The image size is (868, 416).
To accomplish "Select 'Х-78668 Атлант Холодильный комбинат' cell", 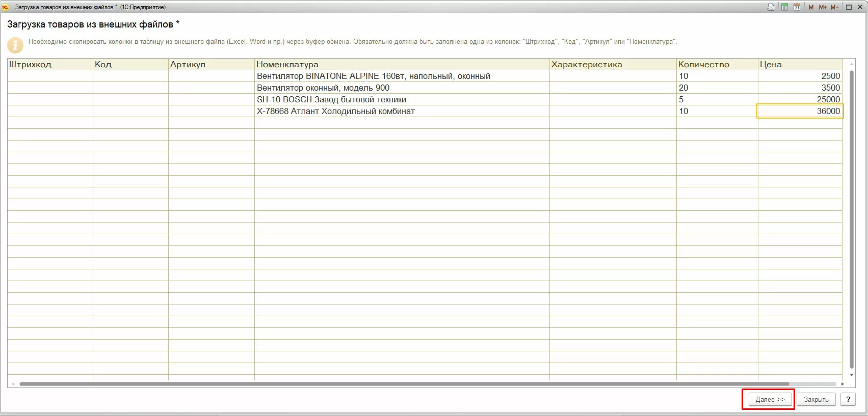I will 402,111.
